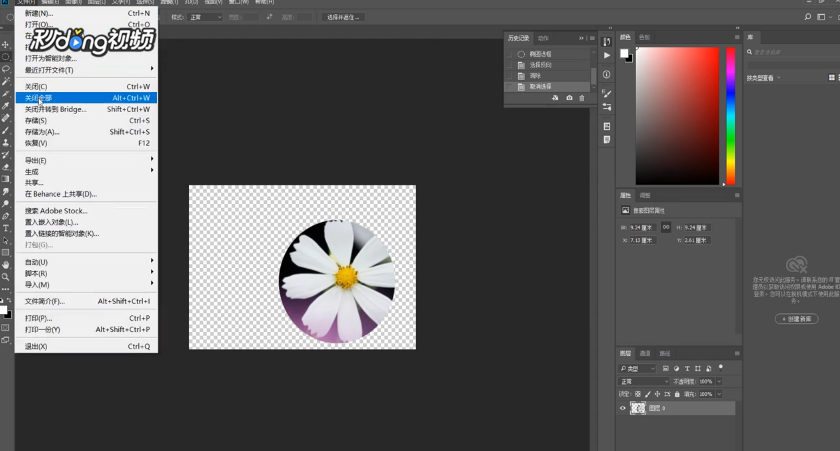Viewport: 840px width, 451px height.
Task: Select the Move tool in the toolbar
Action: point(6,44)
